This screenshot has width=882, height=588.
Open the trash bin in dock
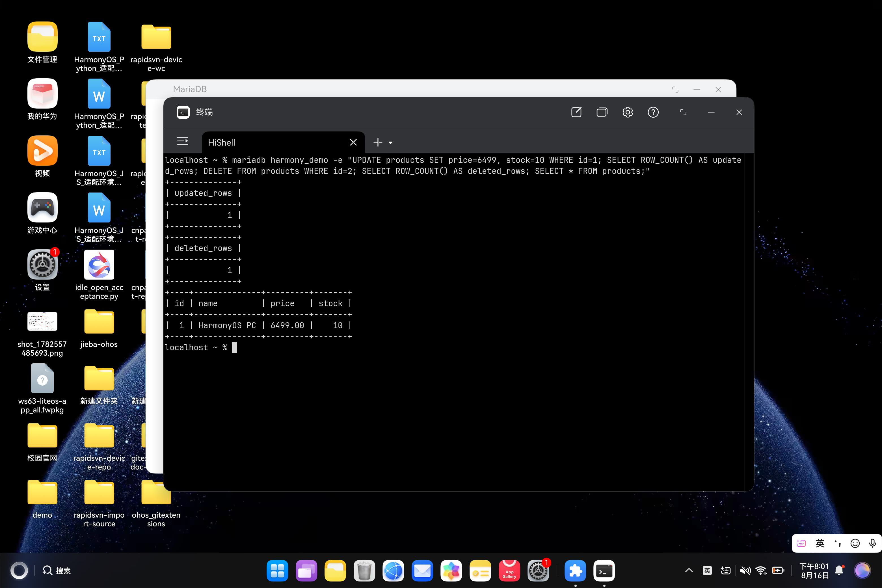coord(364,571)
